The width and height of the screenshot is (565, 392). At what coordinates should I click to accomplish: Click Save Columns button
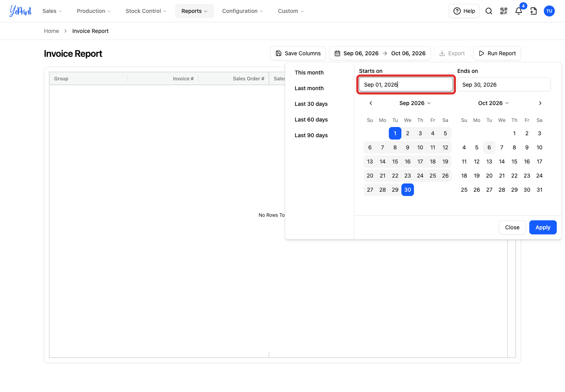(x=298, y=53)
